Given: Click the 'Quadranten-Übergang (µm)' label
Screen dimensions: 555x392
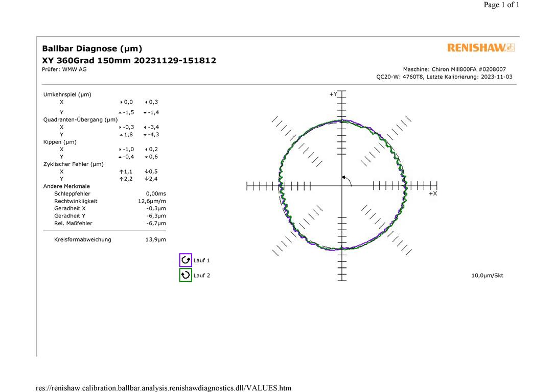Looking at the screenshot, I should [x=80, y=119].
